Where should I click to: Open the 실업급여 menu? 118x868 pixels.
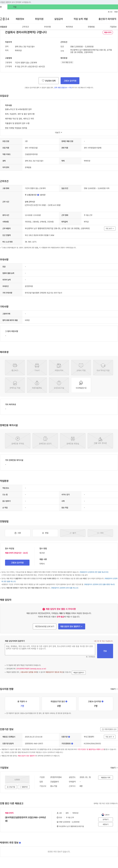click(59, 19)
